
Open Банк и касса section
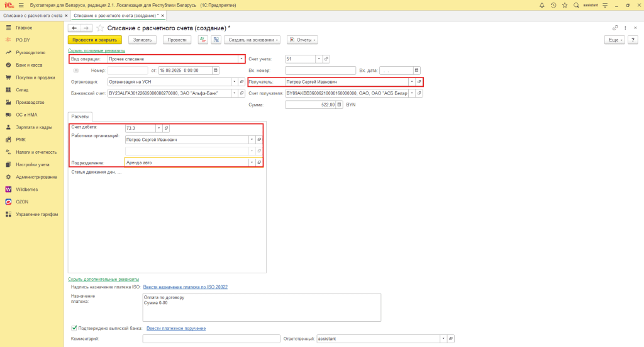click(x=29, y=65)
